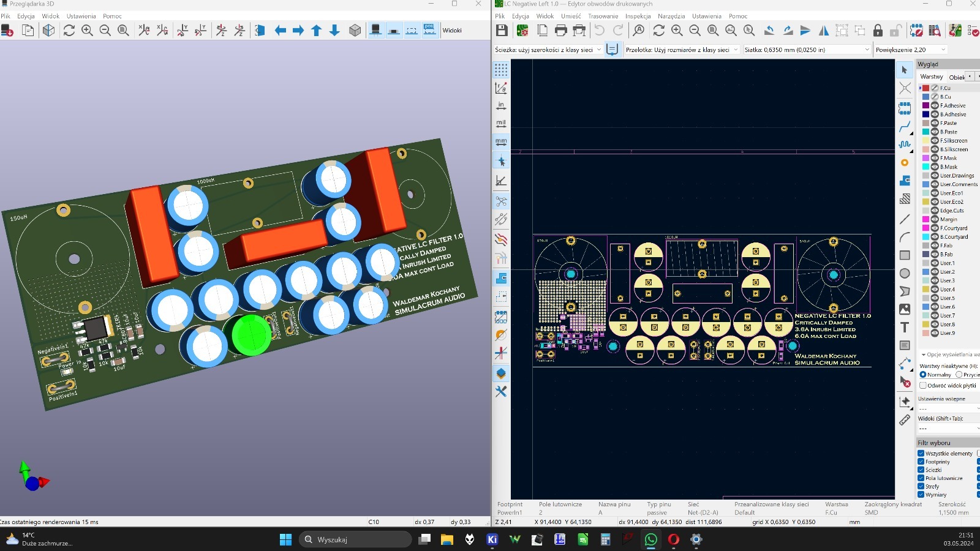Screen dimensions: 980x551
Task: Uncheck Footprinty in selection filter
Action: coord(921,462)
